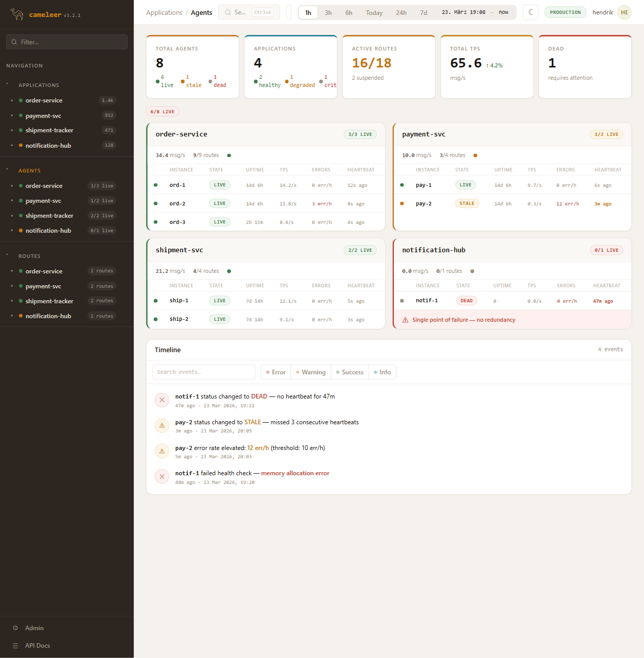Toggle the Warning timeline filter

pos(311,372)
